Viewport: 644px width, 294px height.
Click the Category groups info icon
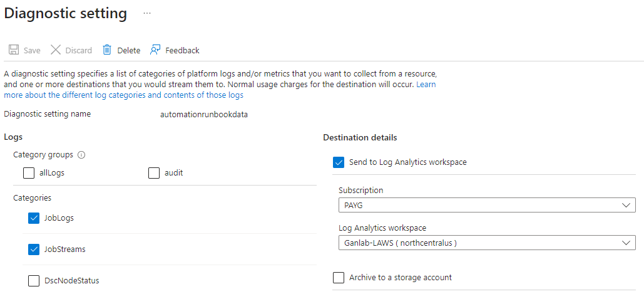pos(81,155)
